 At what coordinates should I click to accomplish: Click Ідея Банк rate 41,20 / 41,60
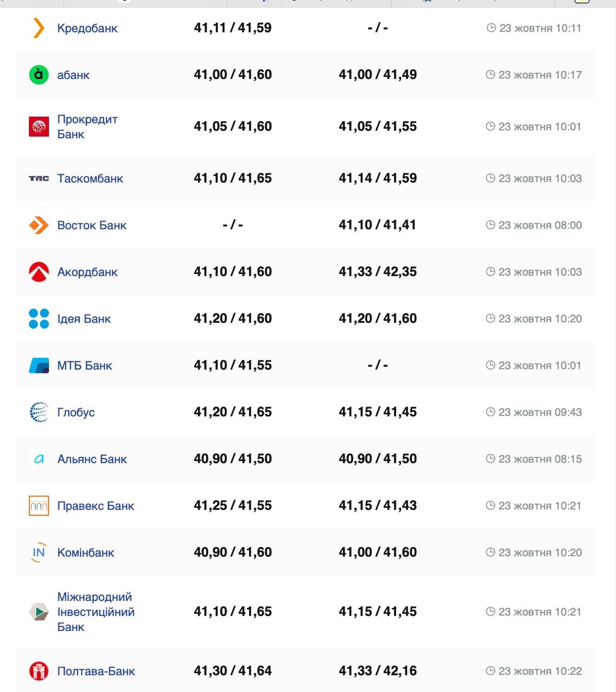tap(233, 318)
